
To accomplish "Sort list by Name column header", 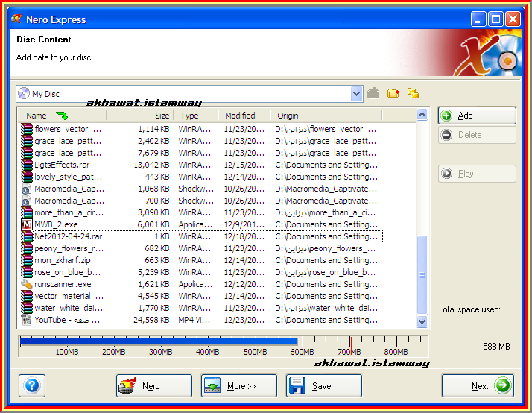I will 62,116.
